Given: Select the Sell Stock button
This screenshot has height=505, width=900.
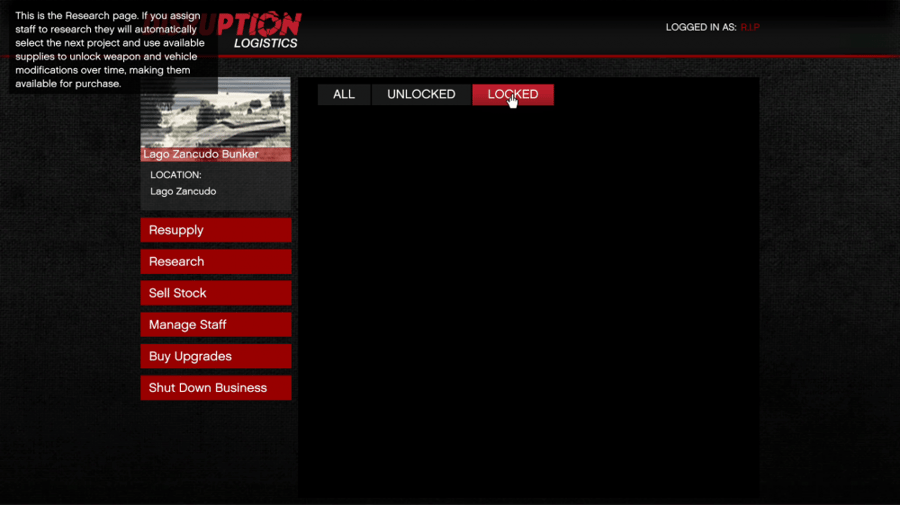Looking at the screenshot, I should click(x=216, y=293).
